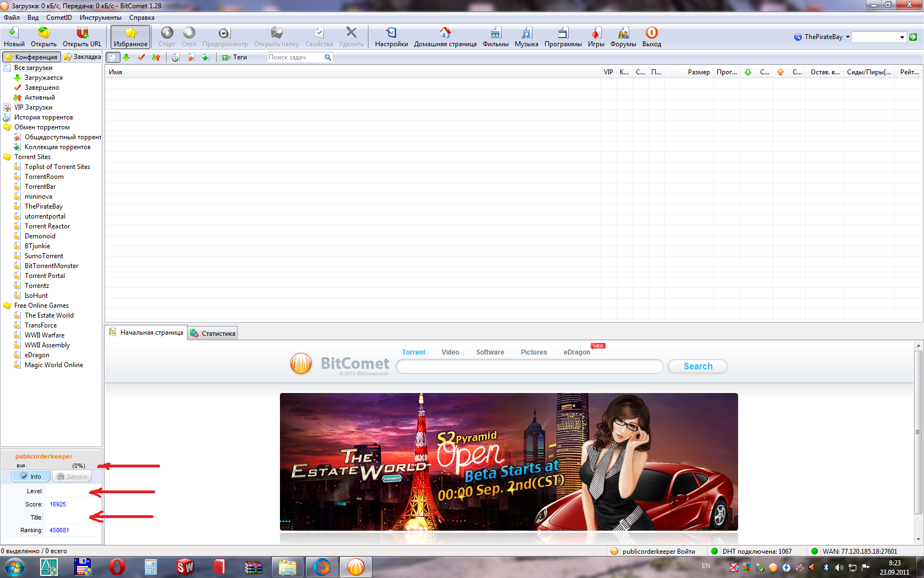Open Opera from the Windows taskbar
Image resolution: width=924 pixels, height=578 pixels.
(117, 567)
